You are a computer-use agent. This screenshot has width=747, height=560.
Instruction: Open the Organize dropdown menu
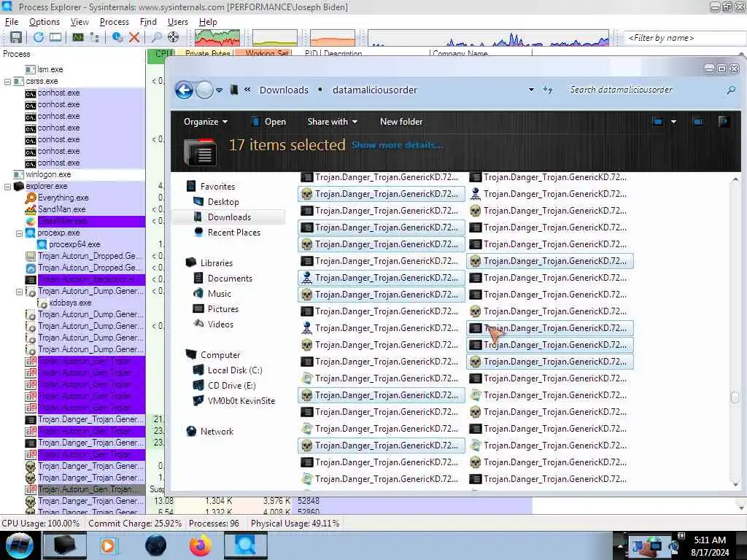click(x=205, y=122)
